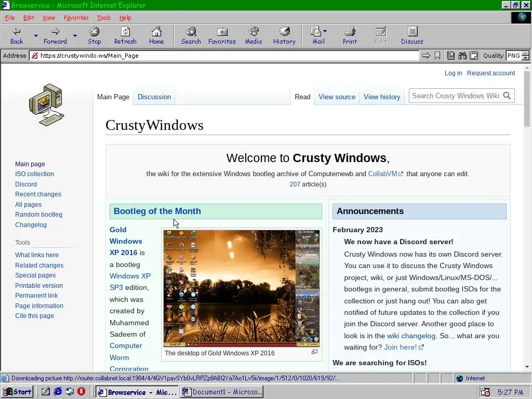Click the Gold Windows XP desktop thumbnail
The height and width of the screenshot is (399, 532).
[241, 288]
